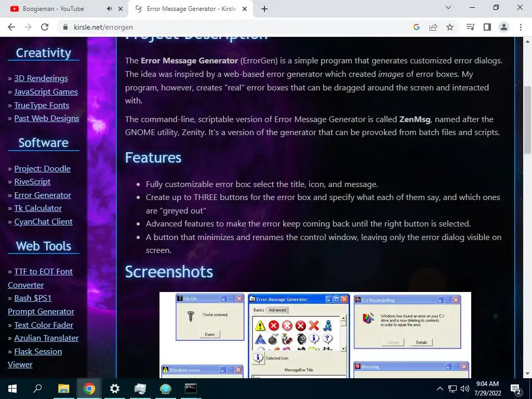The height and width of the screenshot is (399, 532).
Task: Reload the kirsle.net page
Action: (x=45, y=27)
